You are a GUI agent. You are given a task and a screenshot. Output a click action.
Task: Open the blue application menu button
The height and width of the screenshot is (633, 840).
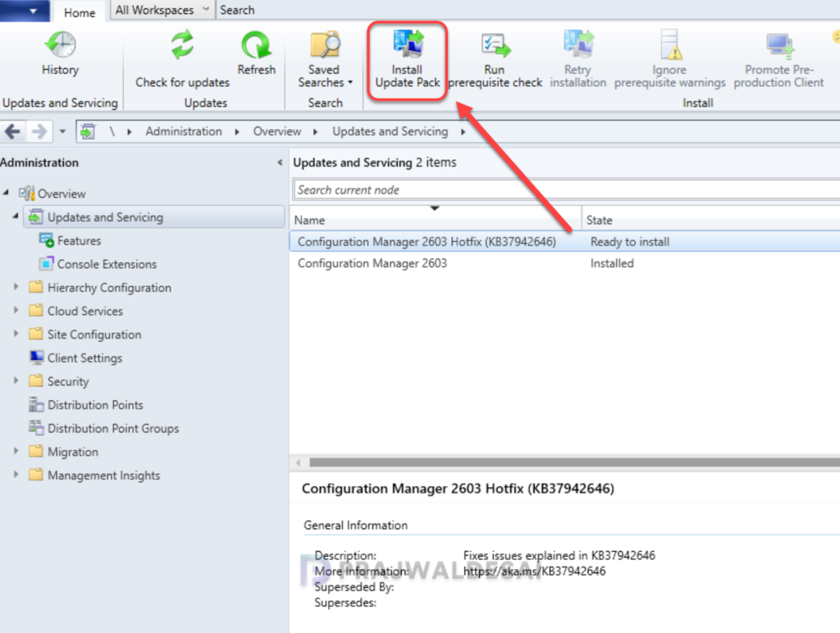[x=25, y=11]
